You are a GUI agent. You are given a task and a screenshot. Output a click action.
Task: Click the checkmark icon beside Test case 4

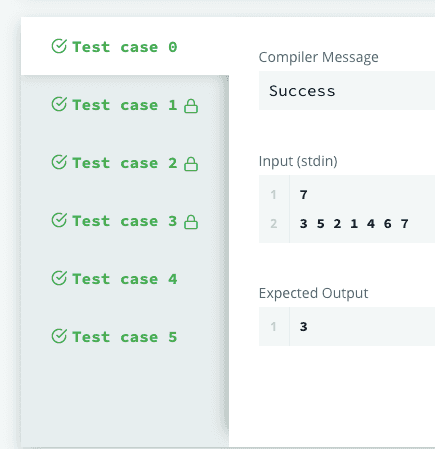(59, 278)
